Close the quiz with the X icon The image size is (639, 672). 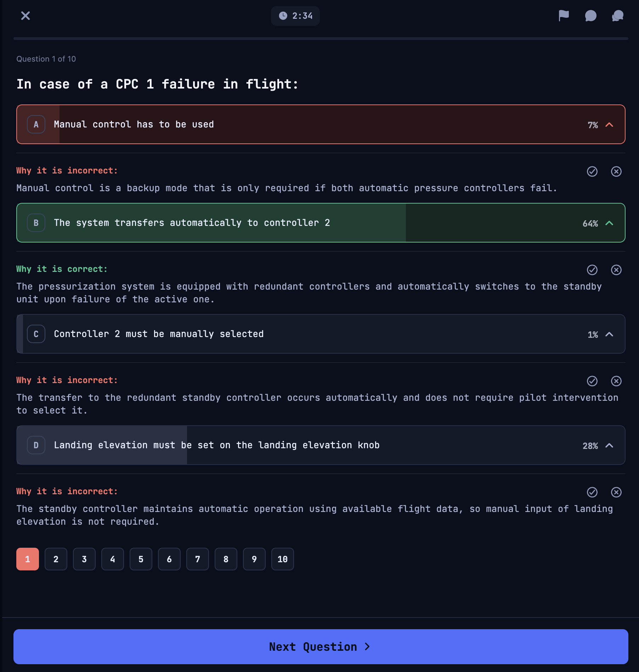click(x=26, y=16)
